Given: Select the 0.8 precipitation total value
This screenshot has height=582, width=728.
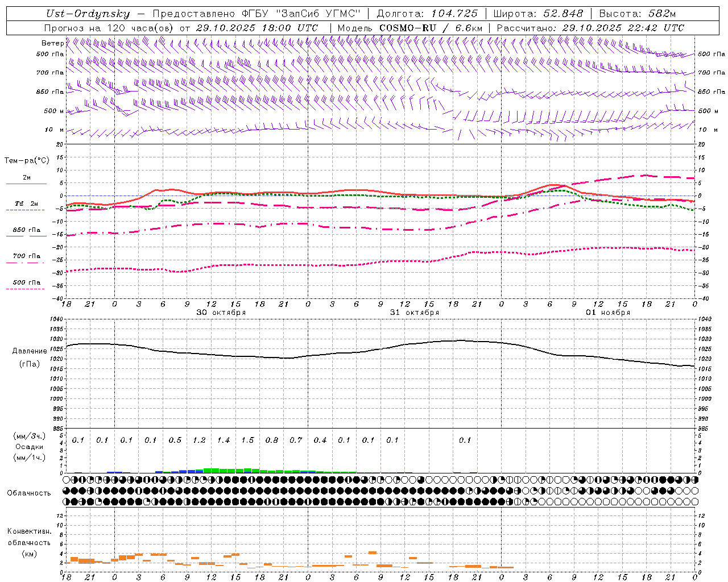Looking at the screenshot, I should tap(272, 440).
